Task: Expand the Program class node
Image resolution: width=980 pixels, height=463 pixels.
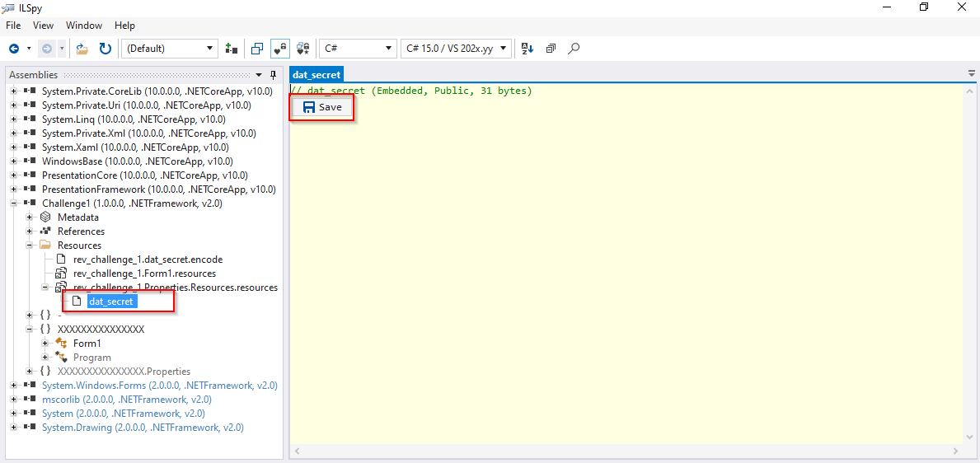Action: [x=45, y=358]
